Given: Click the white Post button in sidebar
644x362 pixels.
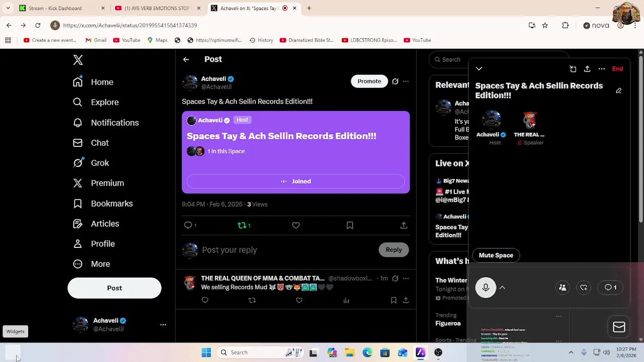Looking at the screenshot, I should coord(114,288).
